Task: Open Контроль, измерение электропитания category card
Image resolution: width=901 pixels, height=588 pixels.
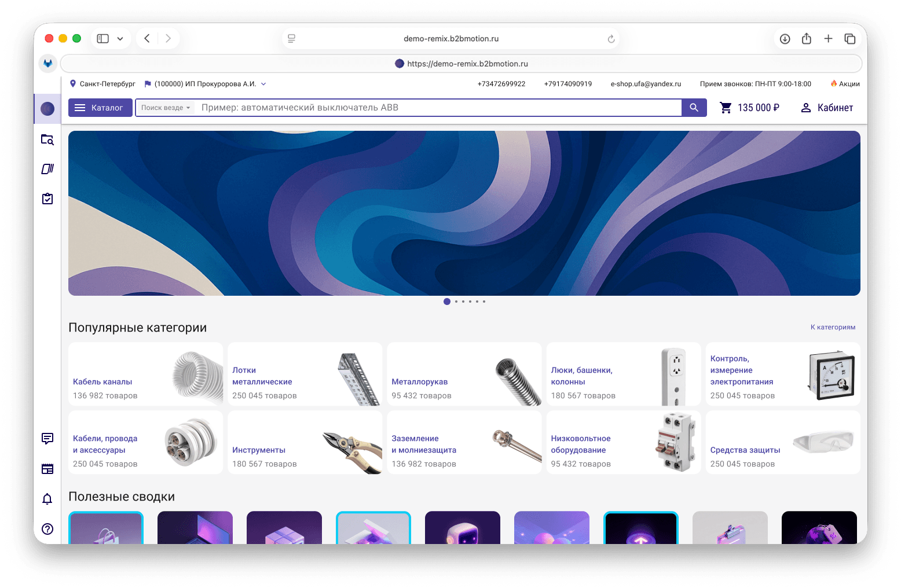Action: 783,374
